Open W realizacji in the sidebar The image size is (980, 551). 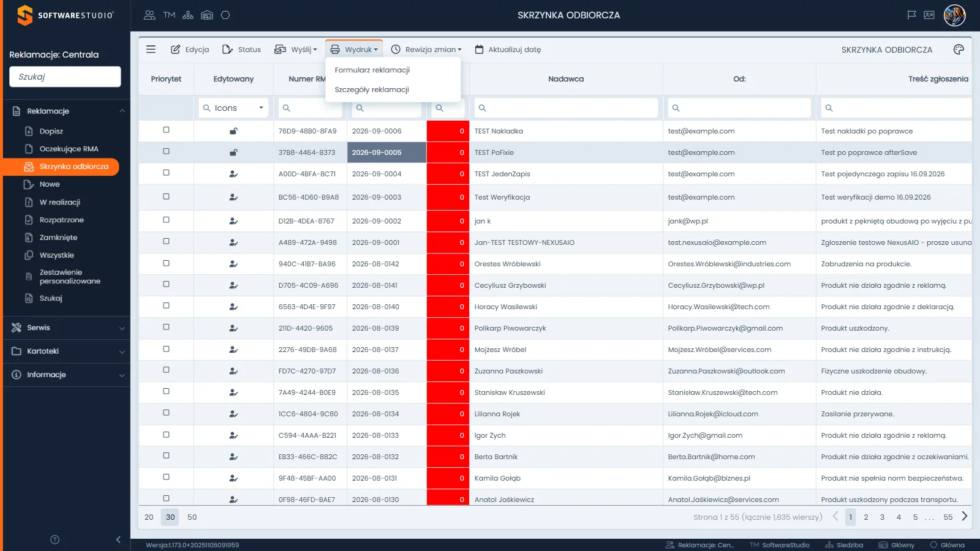tap(60, 202)
